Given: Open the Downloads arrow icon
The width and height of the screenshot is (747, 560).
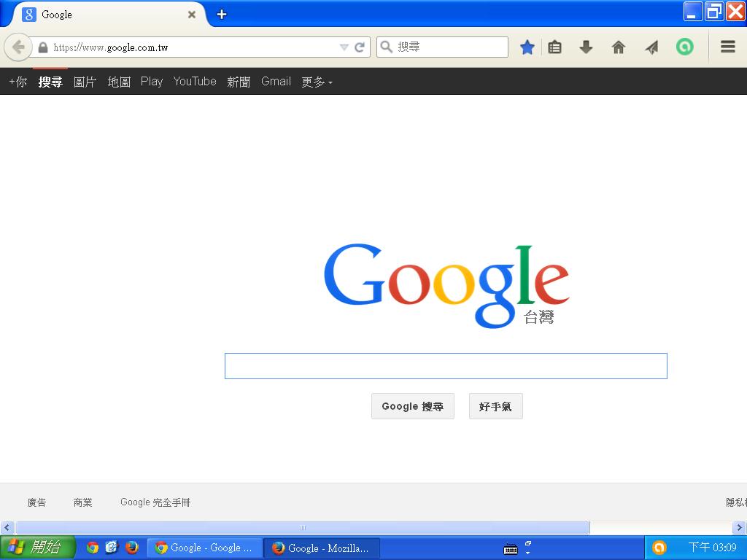Looking at the screenshot, I should point(586,47).
